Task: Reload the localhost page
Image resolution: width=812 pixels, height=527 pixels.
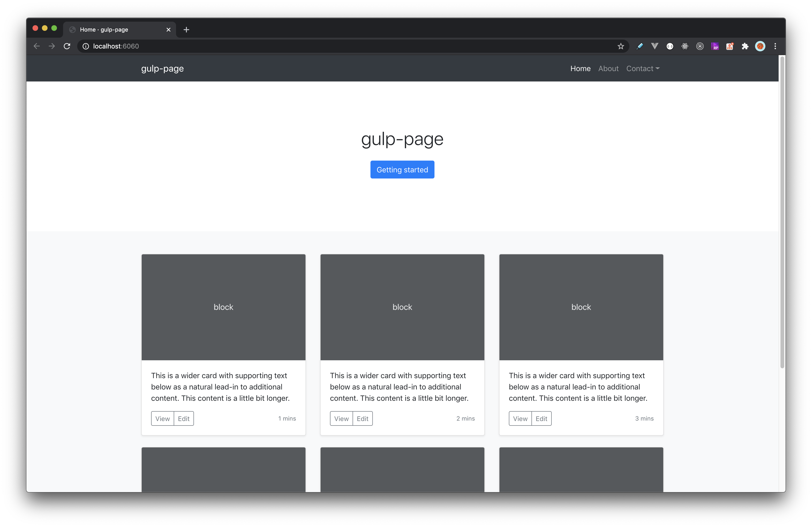Action: point(67,46)
